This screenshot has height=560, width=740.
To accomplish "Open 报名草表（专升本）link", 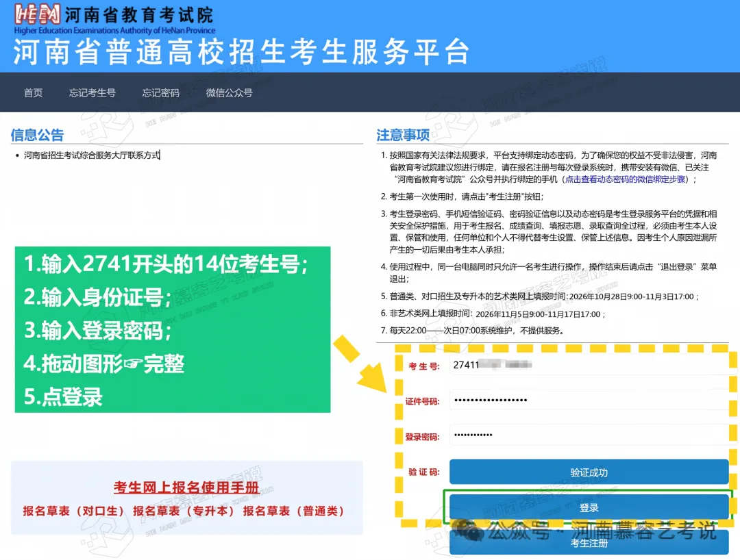I will (x=184, y=511).
